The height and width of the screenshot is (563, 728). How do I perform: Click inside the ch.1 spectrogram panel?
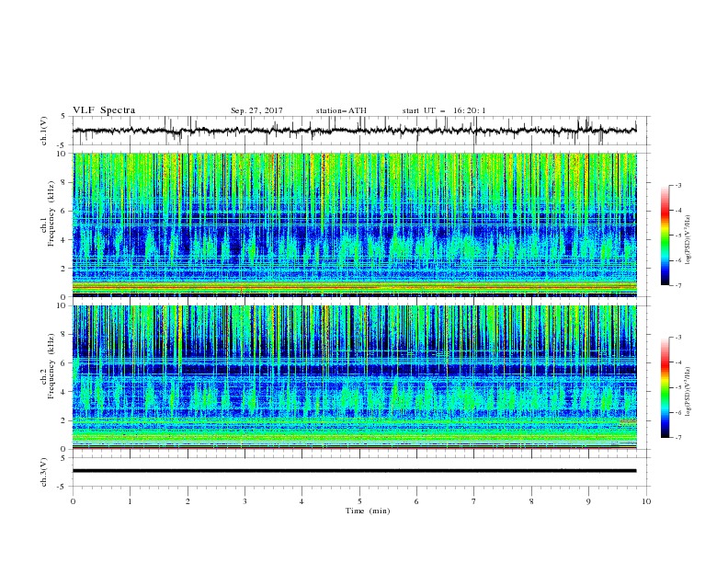(x=355, y=224)
